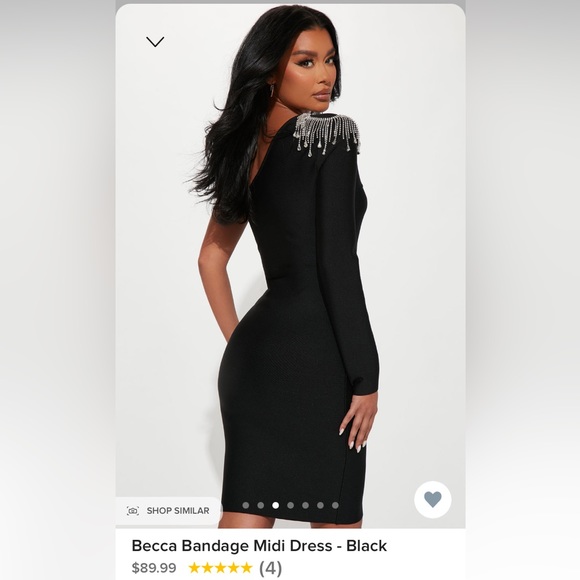
Task: Click the fourth yellow rating star
Action: [233, 567]
